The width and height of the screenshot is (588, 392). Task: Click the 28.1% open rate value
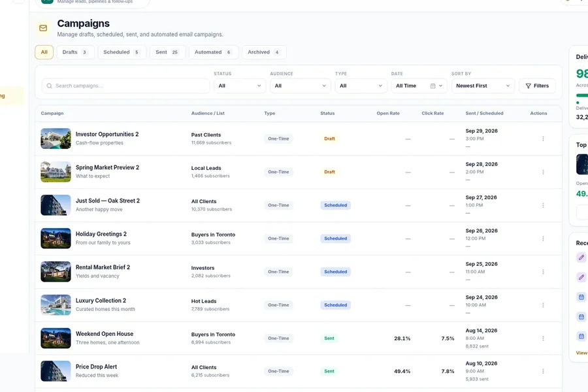(402, 338)
